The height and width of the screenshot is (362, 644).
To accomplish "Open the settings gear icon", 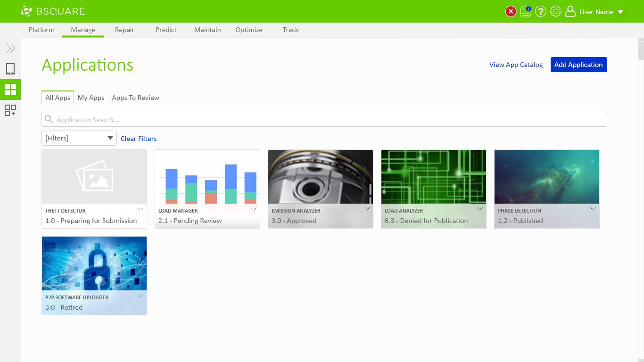I will [x=556, y=12].
